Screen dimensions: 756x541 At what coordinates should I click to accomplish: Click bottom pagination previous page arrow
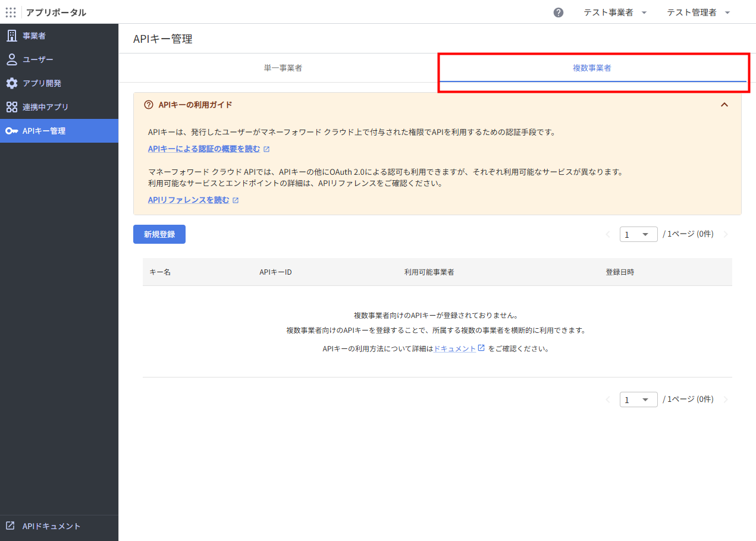[608, 400]
